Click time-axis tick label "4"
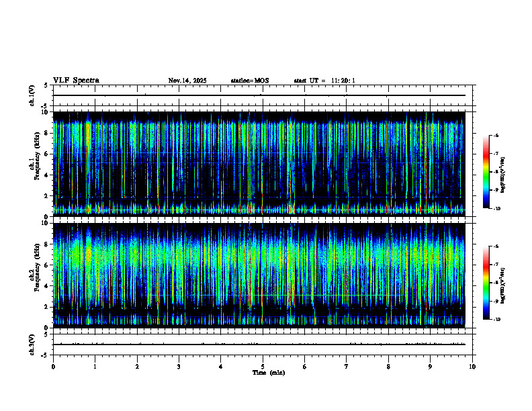This screenshot has width=532, height=411. point(221,367)
